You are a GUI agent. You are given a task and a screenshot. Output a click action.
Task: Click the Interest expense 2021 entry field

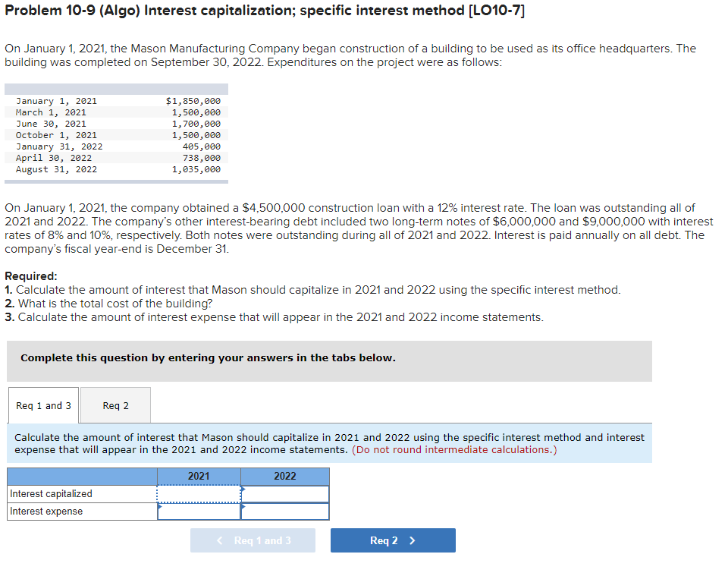tap(198, 511)
